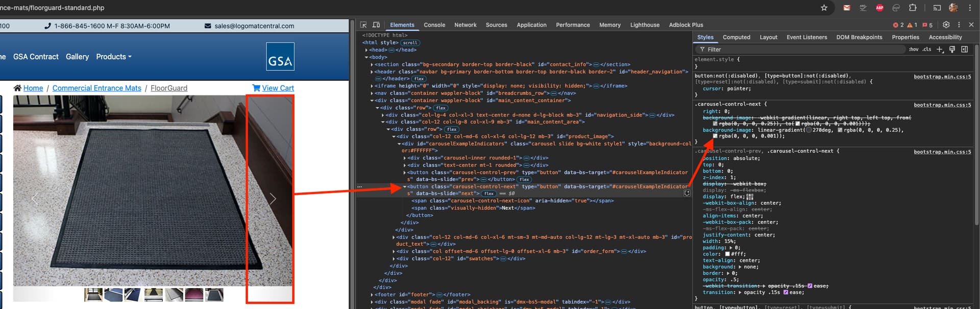Click color swatch before rgba(0, 0, 0, 0.25) in linear-gradient
This screenshot has width=980, height=309.
point(840,130)
